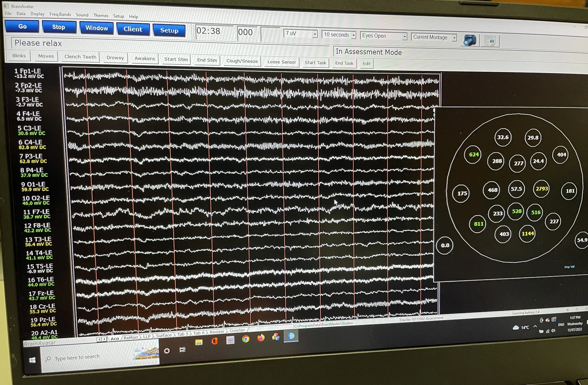Open the Current Montage dropdown
This screenshot has height=385, width=588.
point(454,38)
